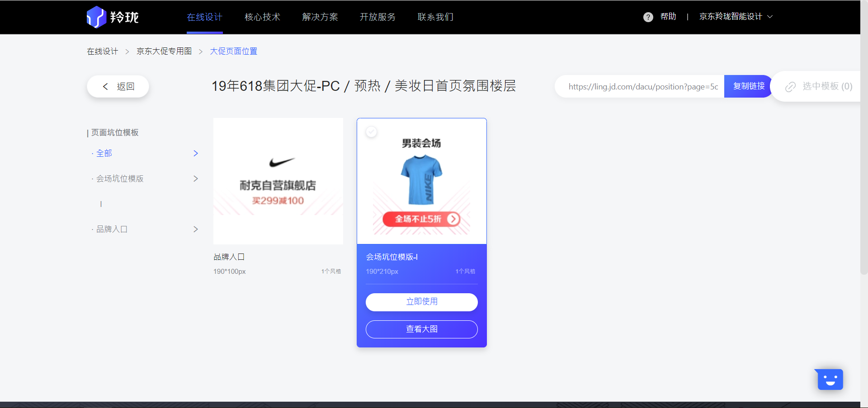Expand the 品牌入口 category chevron
The width and height of the screenshot is (868, 408).
(x=196, y=229)
